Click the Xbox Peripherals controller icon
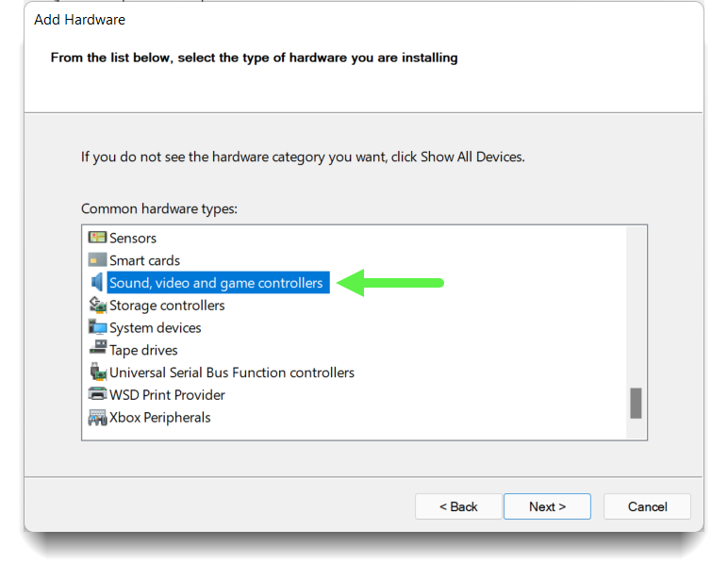This screenshot has width=728, height=579. (97, 418)
